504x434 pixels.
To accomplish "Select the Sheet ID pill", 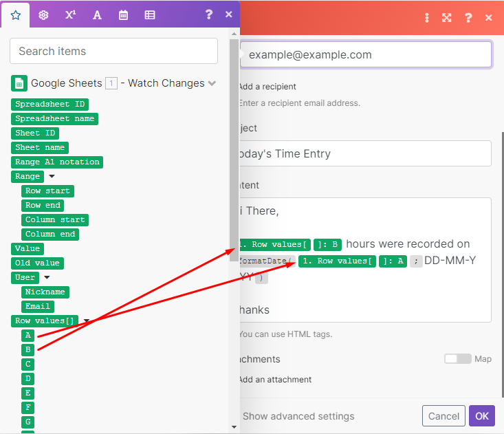I will tap(35, 133).
